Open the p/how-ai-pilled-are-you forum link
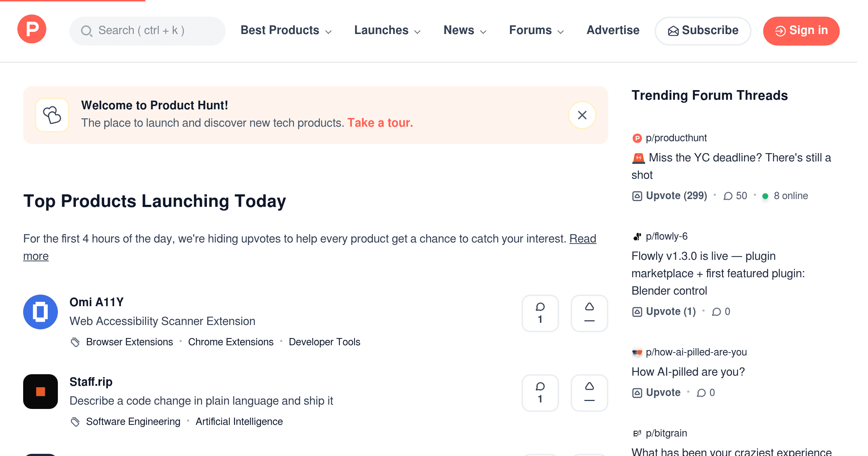 point(696,352)
